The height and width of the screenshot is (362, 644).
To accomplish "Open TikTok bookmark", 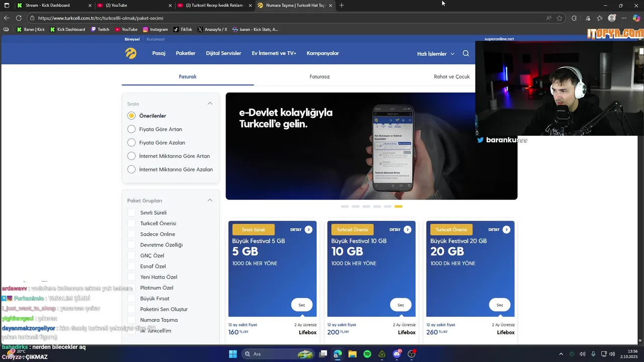I will click(x=183, y=29).
